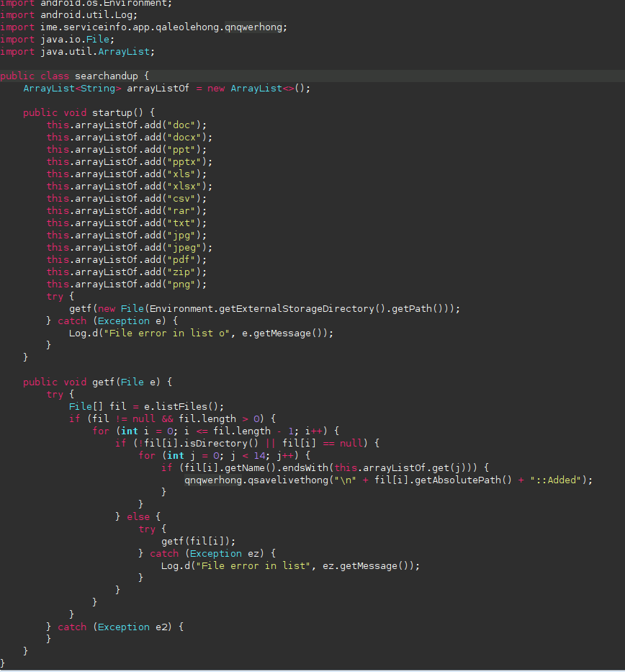The image size is (625, 672).
Task: Click "getAbsolutePath()" call
Action: 463,480
